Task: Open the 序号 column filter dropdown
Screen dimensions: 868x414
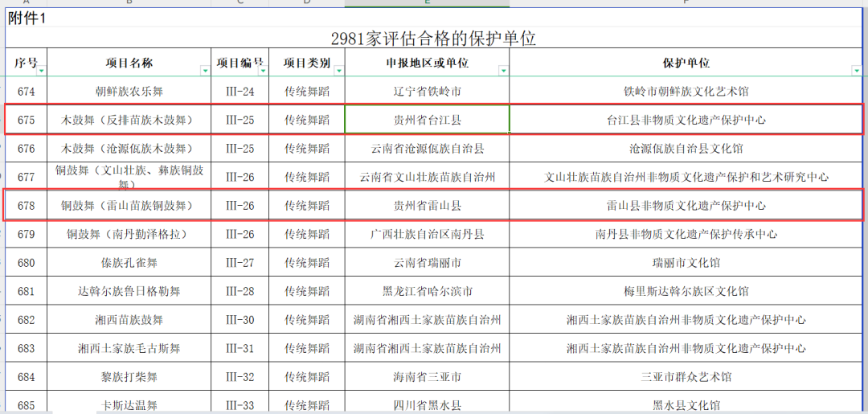Action: [41, 71]
